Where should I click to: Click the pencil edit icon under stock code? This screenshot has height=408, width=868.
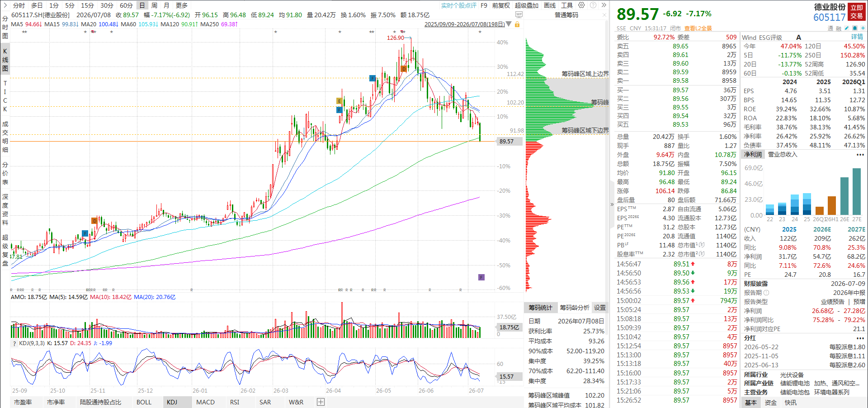pyautogui.click(x=847, y=28)
